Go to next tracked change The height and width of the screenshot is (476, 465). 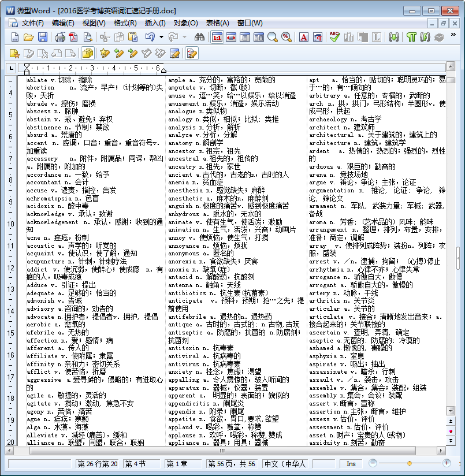(133, 53)
